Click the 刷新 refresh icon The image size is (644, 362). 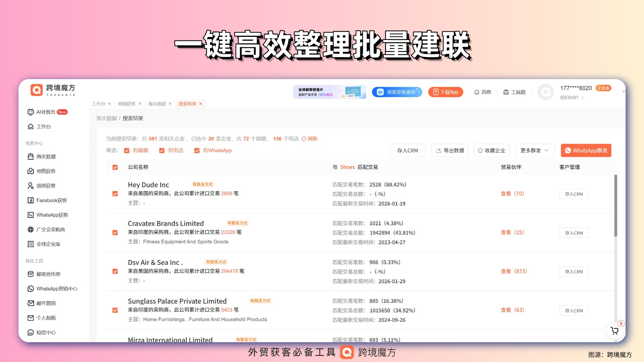(x=304, y=139)
